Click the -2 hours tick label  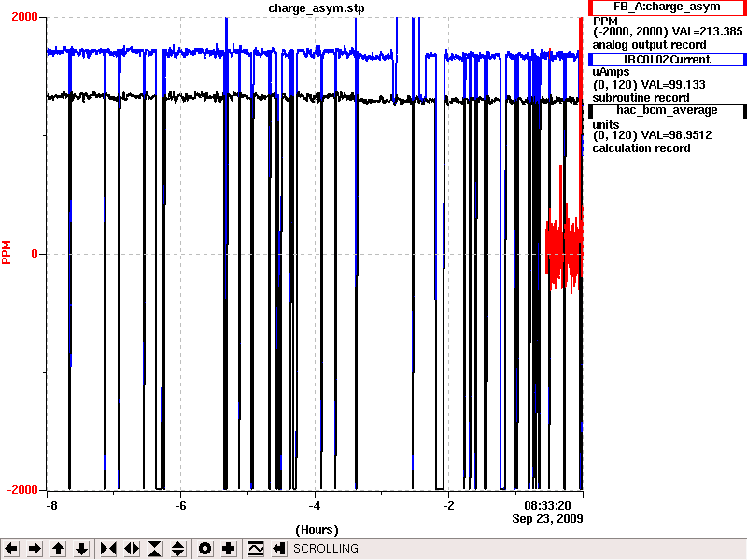448,505
